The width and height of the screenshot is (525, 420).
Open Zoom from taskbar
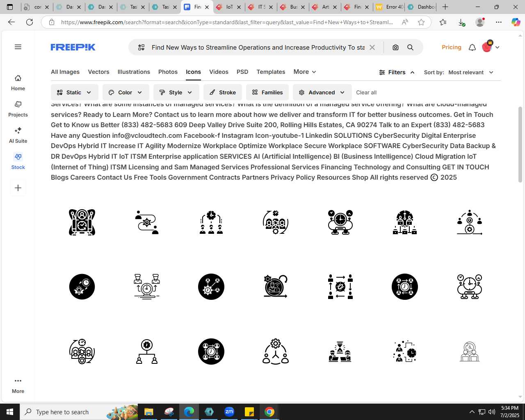pyautogui.click(x=229, y=412)
